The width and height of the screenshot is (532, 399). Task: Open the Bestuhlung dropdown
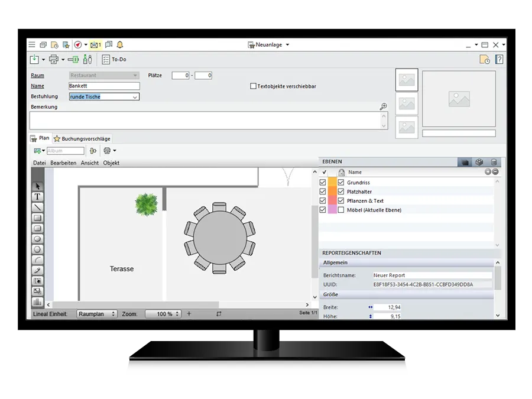tap(135, 97)
